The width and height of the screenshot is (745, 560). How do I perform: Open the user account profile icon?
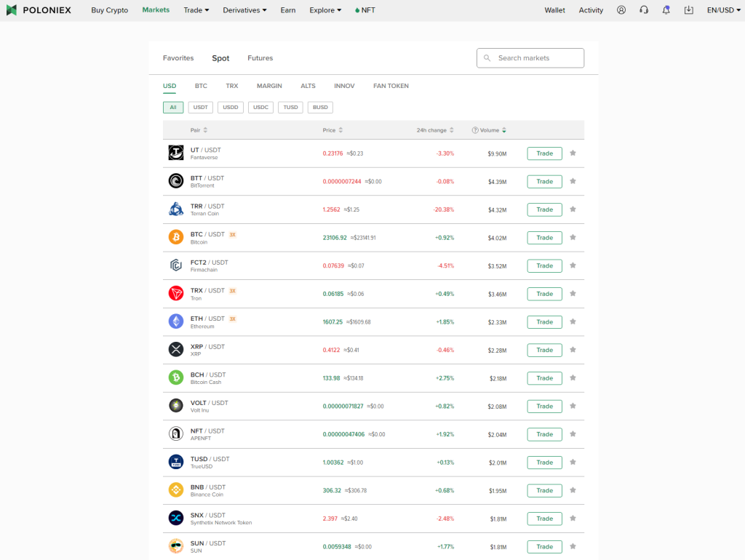tap(621, 10)
